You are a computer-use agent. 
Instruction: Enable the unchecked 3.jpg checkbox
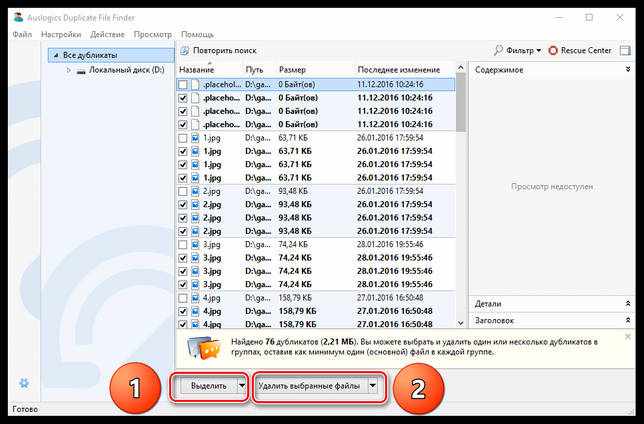click(183, 245)
